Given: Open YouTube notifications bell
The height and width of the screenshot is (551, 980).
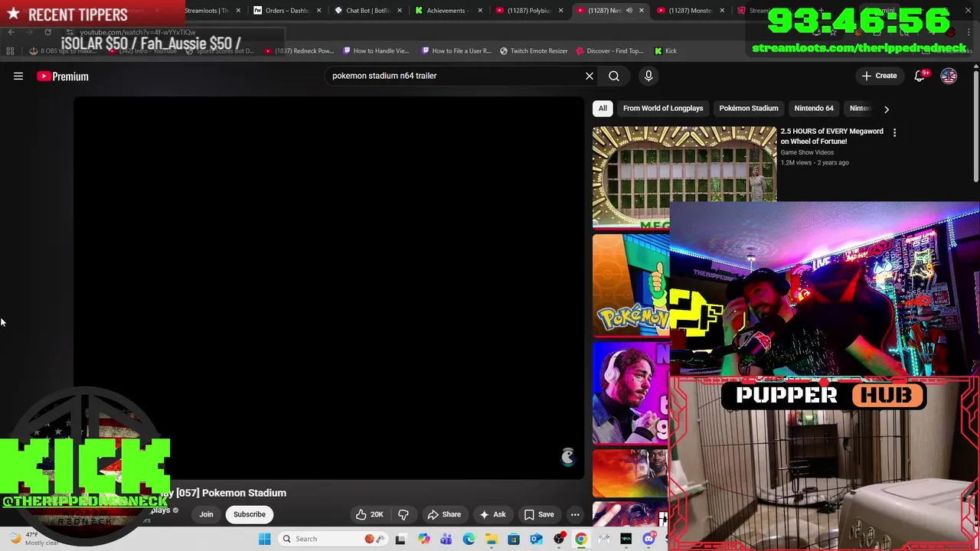Looking at the screenshot, I should [x=920, y=76].
